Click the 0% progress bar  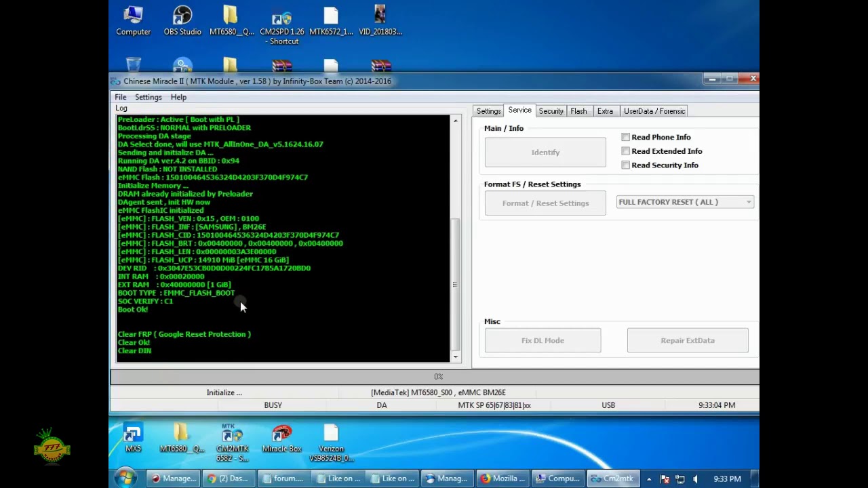coord(434,376)
